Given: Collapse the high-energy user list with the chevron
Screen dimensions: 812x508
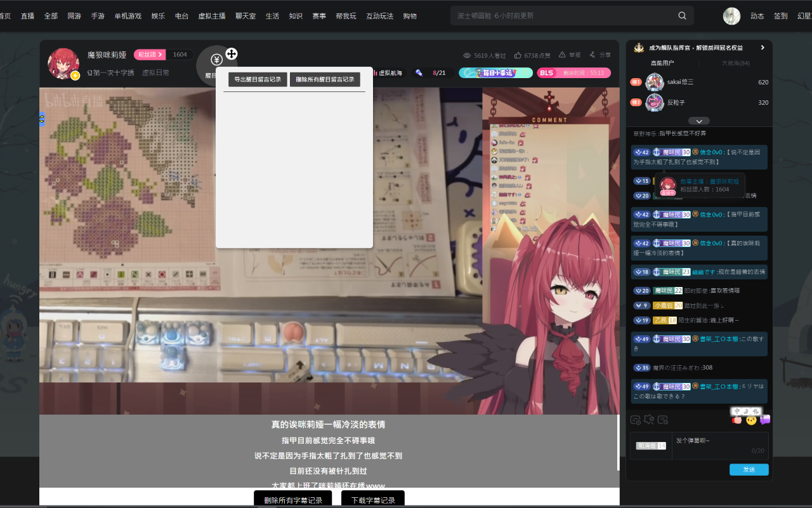Looking at the screenshot, I should [699, 121].
